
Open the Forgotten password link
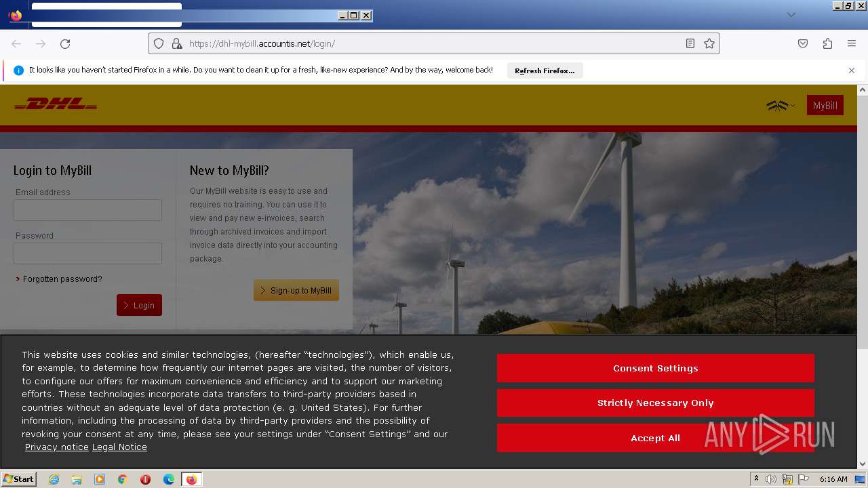[62, 279]
